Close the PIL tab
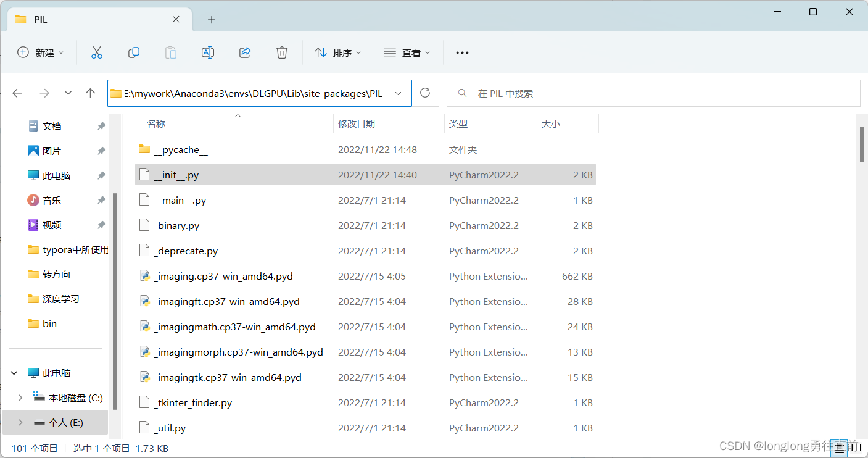 click(x=176, y=19)
